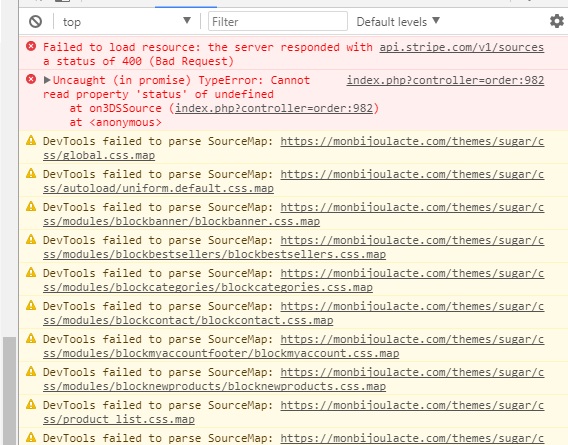Click the page scrollbar thumb at the left edge
568x445 pixels.
click(9, 391)
